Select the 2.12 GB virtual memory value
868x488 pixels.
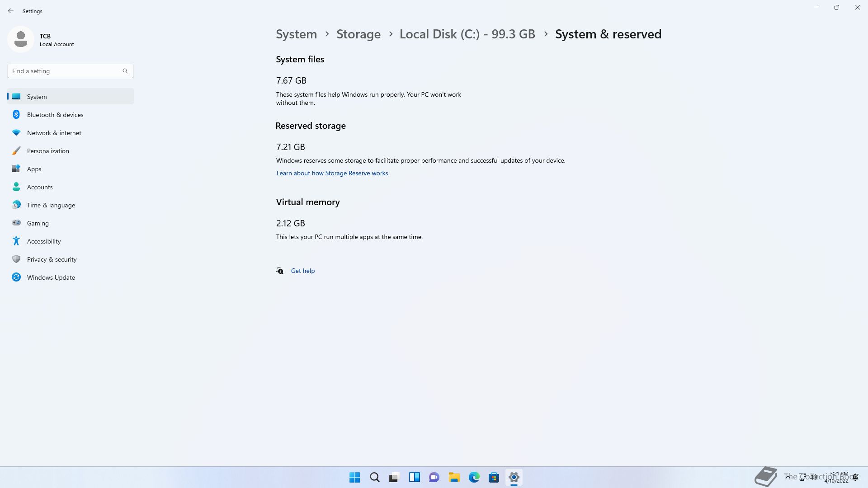pyautogui.click(x=291, y=223)
